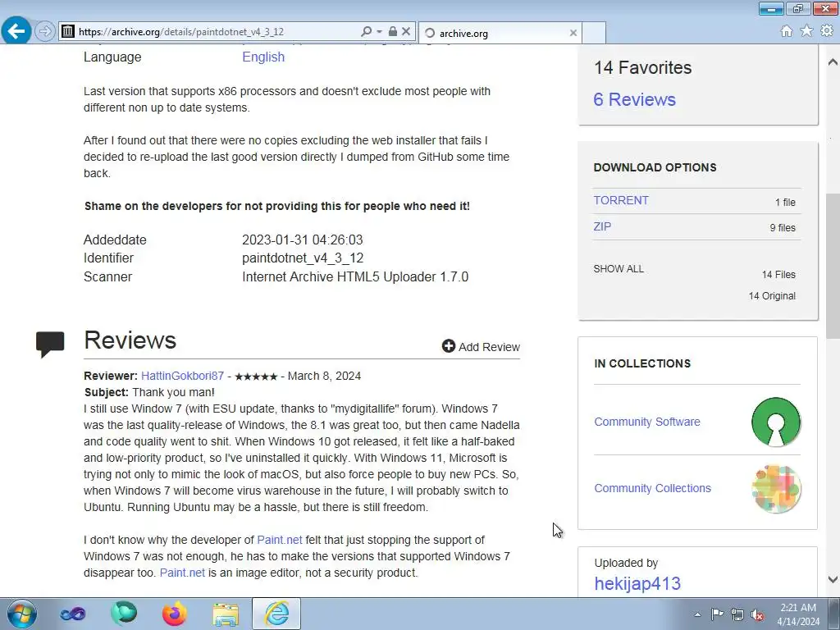
Task: Click the muted volume tray icon
Action: point(757,614)
